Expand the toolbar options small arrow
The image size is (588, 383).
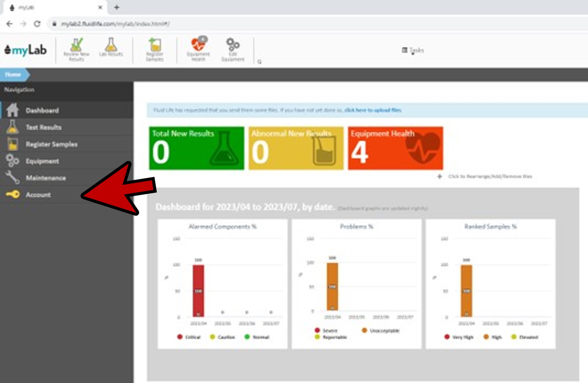coord(259,62)
